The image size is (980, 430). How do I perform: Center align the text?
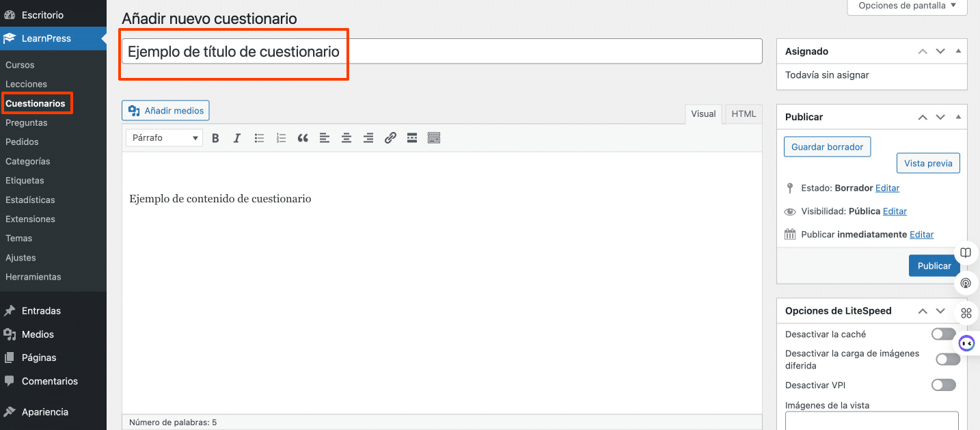click(x=346, y=138)
